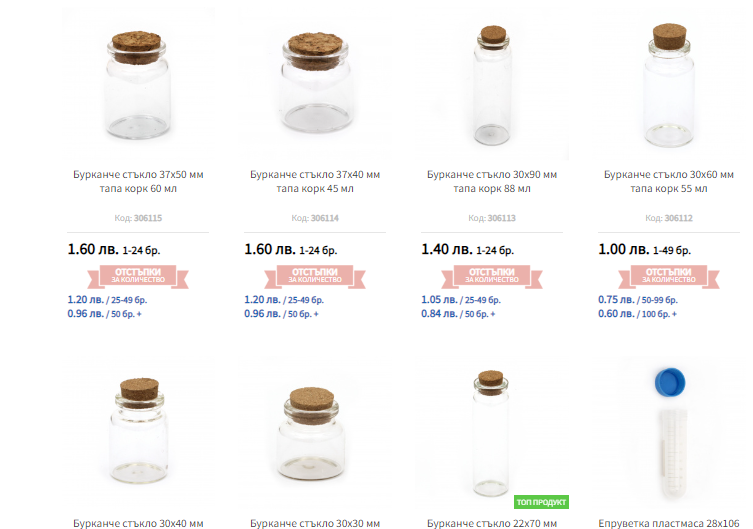Click the quantity discount badge under code 306112
The width and height of the screenshot is (753, 529).
pos(668,275)
